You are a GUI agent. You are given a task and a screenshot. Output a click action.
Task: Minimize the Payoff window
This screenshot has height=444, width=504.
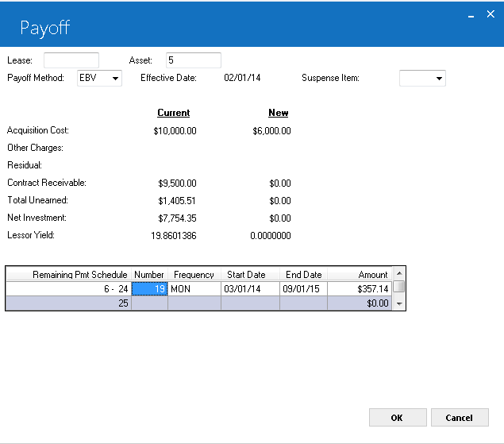[x=471, y=15]
